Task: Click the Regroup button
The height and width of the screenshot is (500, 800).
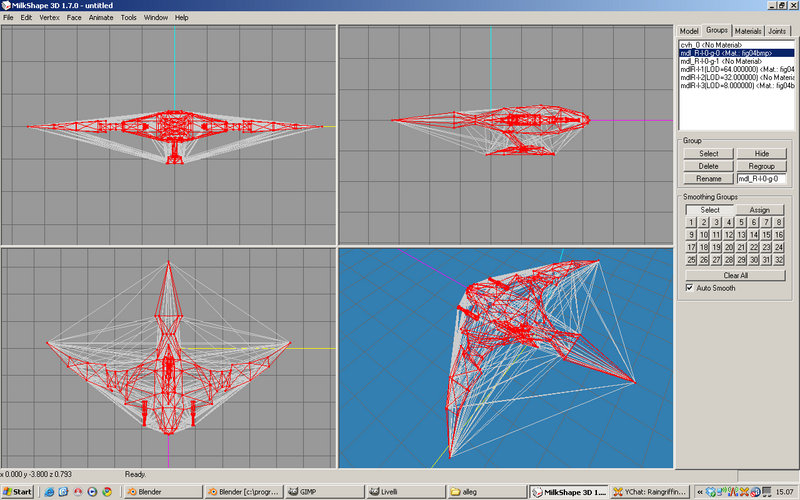Action: point(761,166)
